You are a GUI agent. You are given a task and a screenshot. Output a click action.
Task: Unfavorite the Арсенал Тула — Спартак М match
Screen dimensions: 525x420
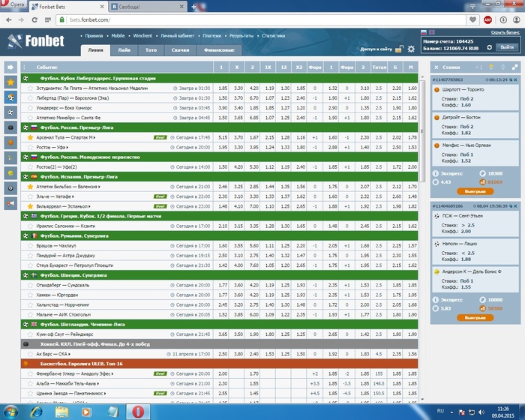pyautogui.click(x=30, y=137)
